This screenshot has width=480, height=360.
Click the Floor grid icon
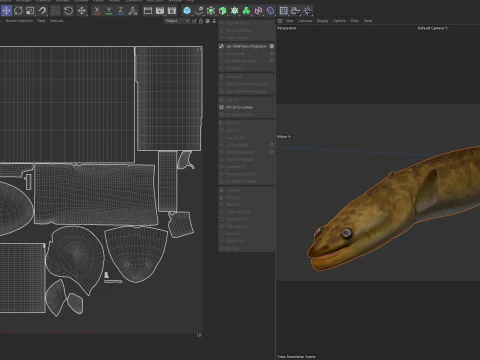(x=284, y=11)
